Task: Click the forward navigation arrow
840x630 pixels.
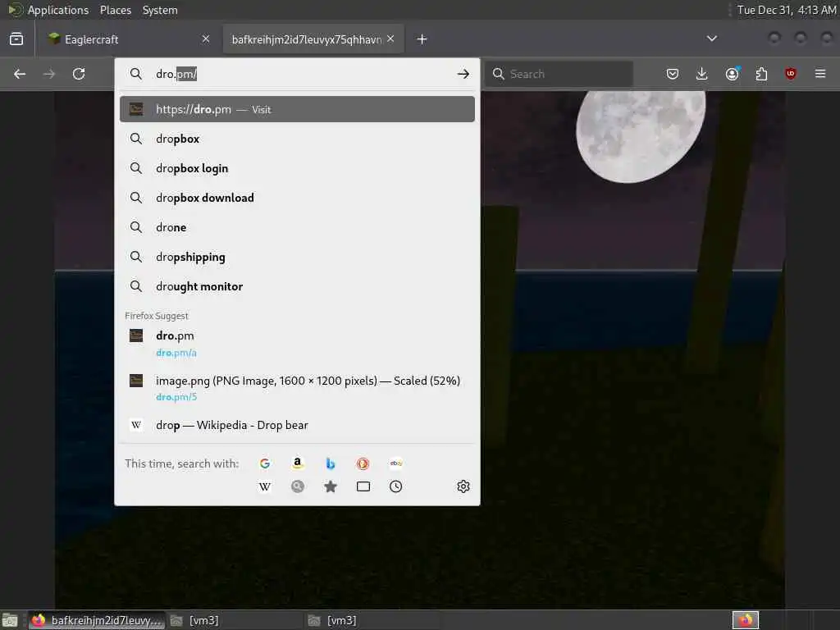Action: coord(48,74)
